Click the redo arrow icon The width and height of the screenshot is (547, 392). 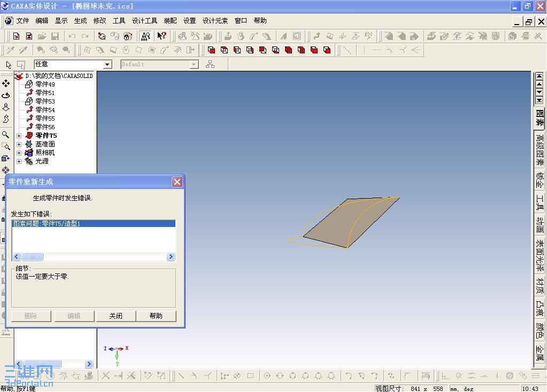pos(85,36)
